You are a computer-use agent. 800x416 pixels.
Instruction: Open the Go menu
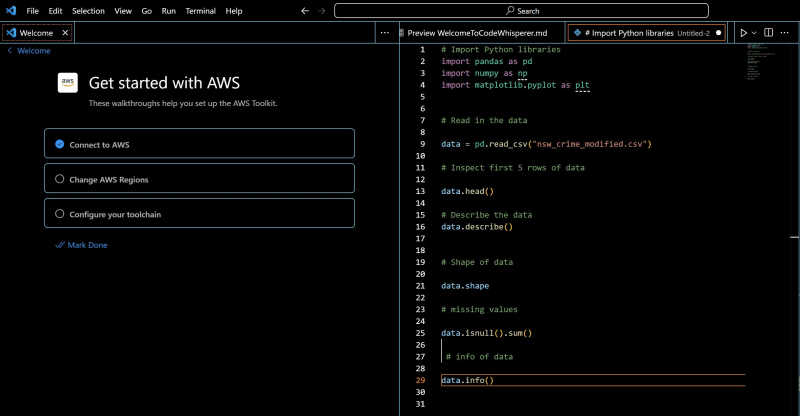click(146, 11)
